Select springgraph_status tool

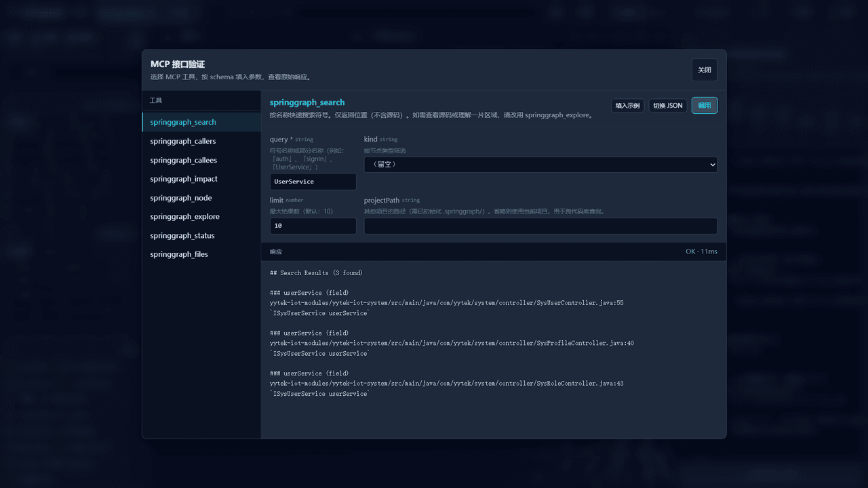point(201,235)
